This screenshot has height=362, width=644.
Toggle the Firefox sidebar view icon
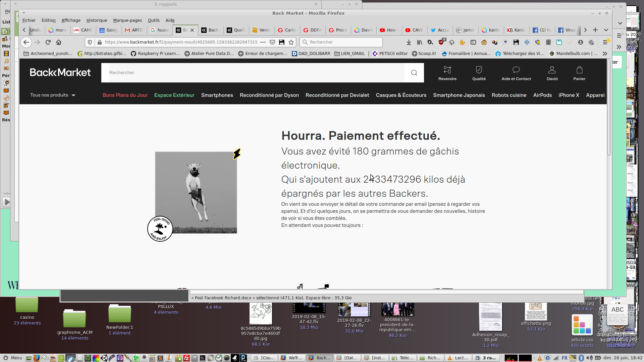click(473, 42)
